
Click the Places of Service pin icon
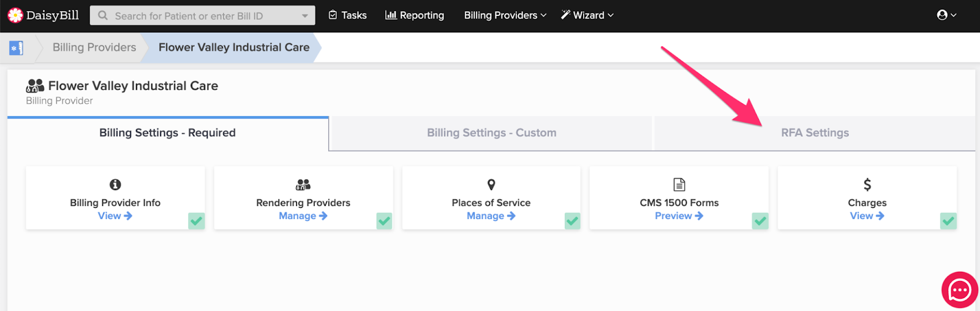(x=491, y=185)
